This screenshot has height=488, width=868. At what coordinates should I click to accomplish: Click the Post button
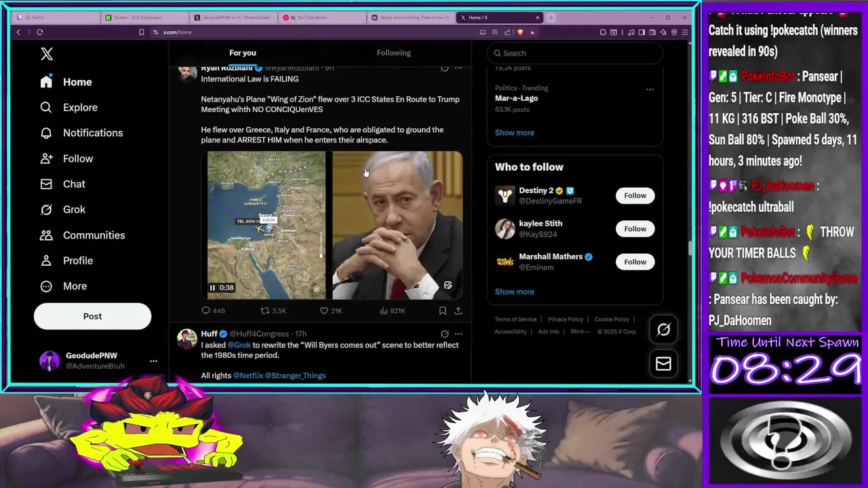point(92,316)
